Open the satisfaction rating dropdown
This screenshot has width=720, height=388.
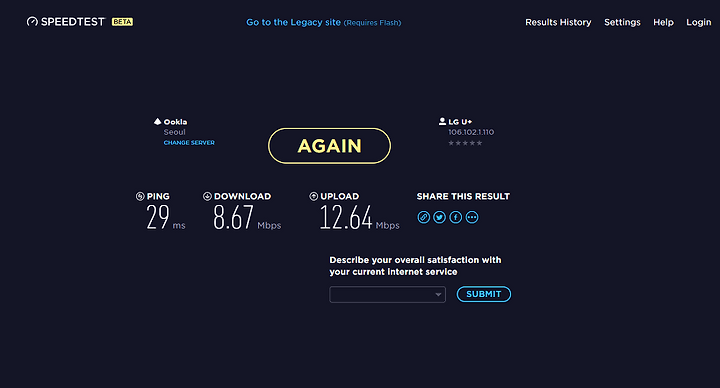(x=388, y=294)
